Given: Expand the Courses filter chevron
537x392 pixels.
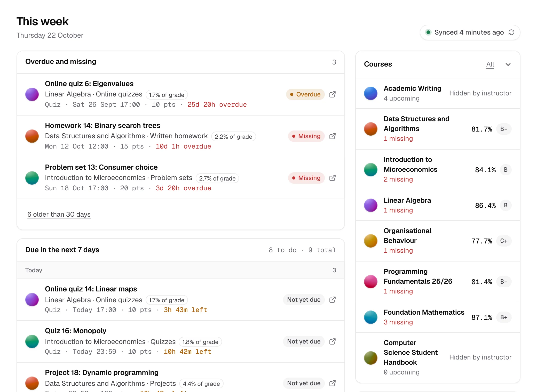Looking at the screenshot, I should tap(508, 64).
